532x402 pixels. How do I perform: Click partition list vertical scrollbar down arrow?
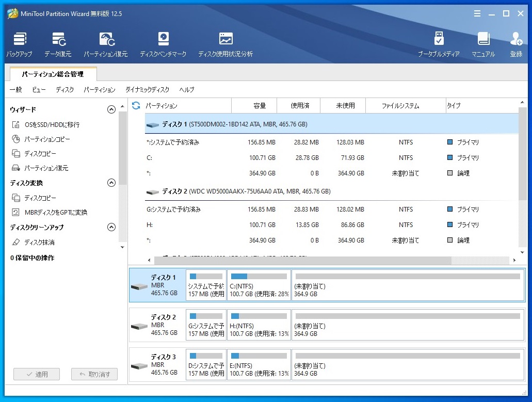(522, 252)
